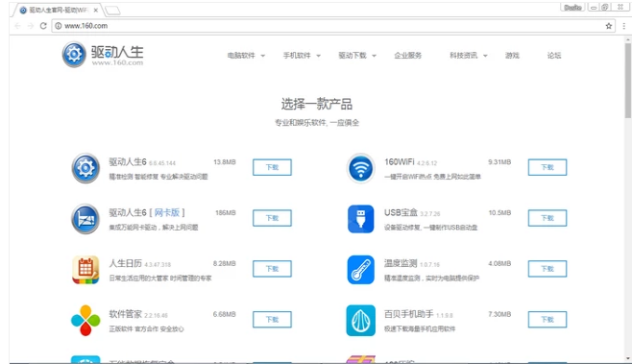Image resolution: width=632 pixels, height=364 pixels.
Task: Open the 人生日历 calendar icon
Action: coord(85,270)
